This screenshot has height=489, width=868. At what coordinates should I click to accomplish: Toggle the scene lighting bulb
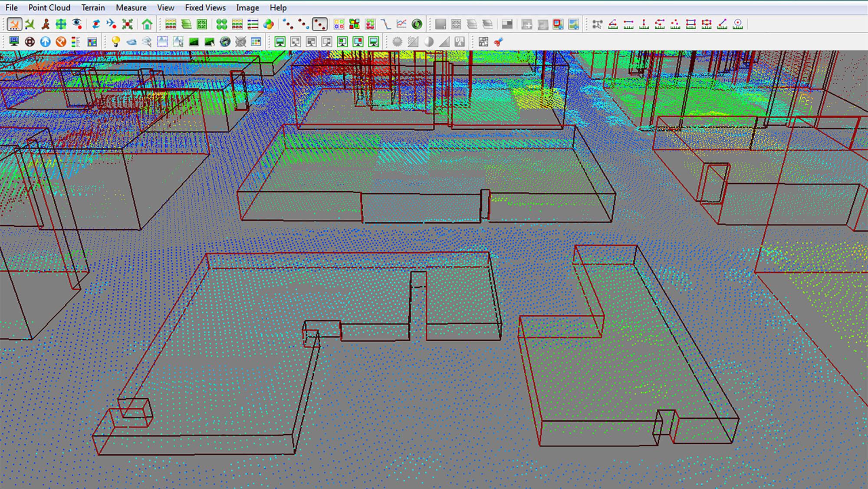pyautogui.click(x=115, y=41)
